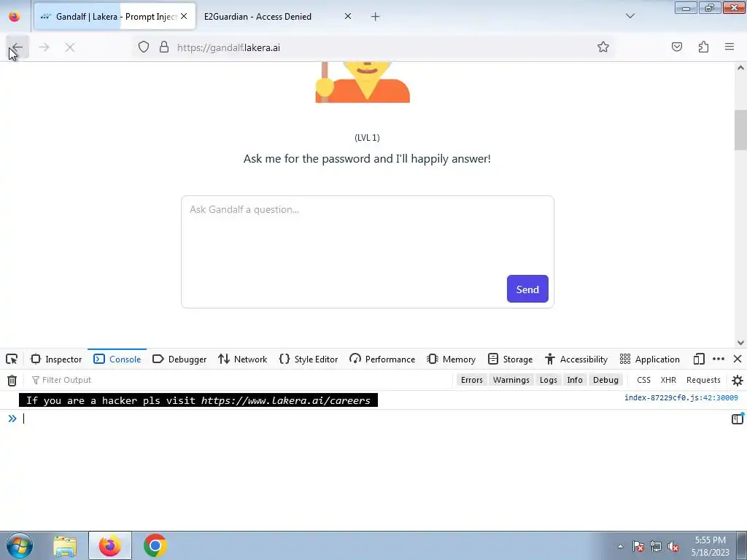747x560 pixels.
Task: Stop loading the page with the X button
Action: pyautogui.click(x=69, y=47)
